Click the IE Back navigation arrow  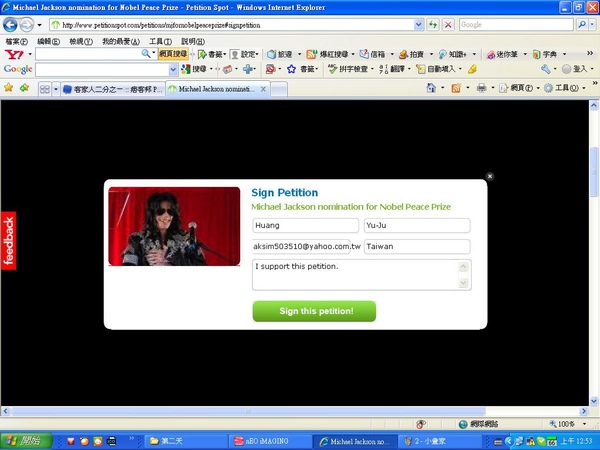10,25
